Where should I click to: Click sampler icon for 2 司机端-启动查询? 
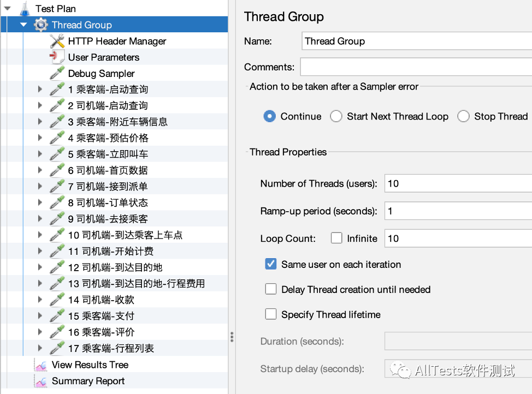coord(57,105)
